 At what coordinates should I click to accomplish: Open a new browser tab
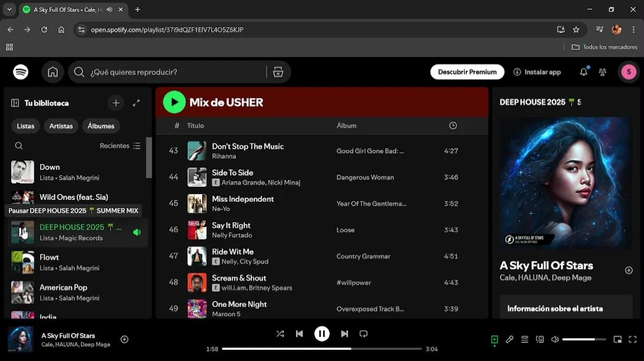(137, 10)
